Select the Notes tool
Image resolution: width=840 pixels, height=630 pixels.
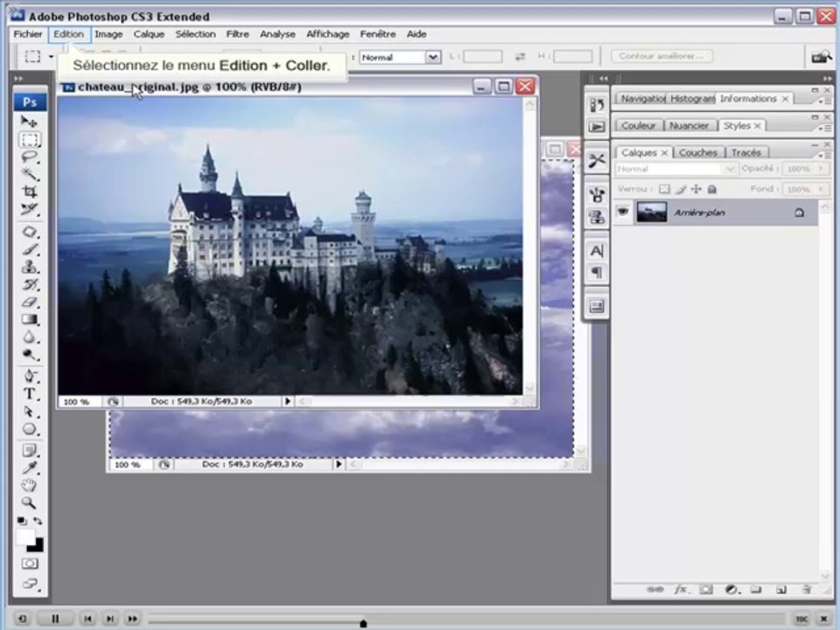click(x=30, y=451)
